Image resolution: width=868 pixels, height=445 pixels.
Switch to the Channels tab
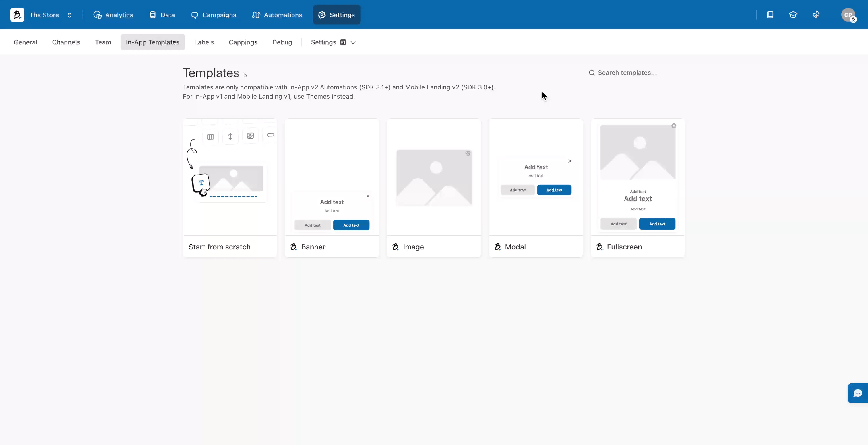pyautogui.click(x=66, y=42)
